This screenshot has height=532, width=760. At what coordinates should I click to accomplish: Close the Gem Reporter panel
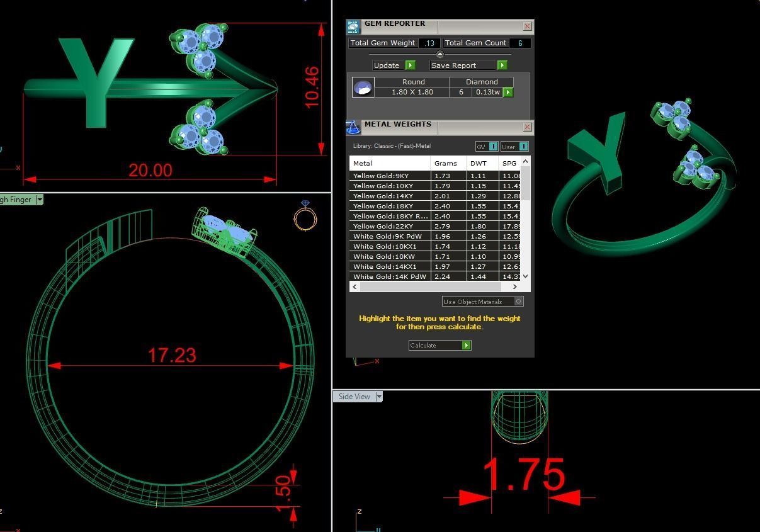[527, 26]
